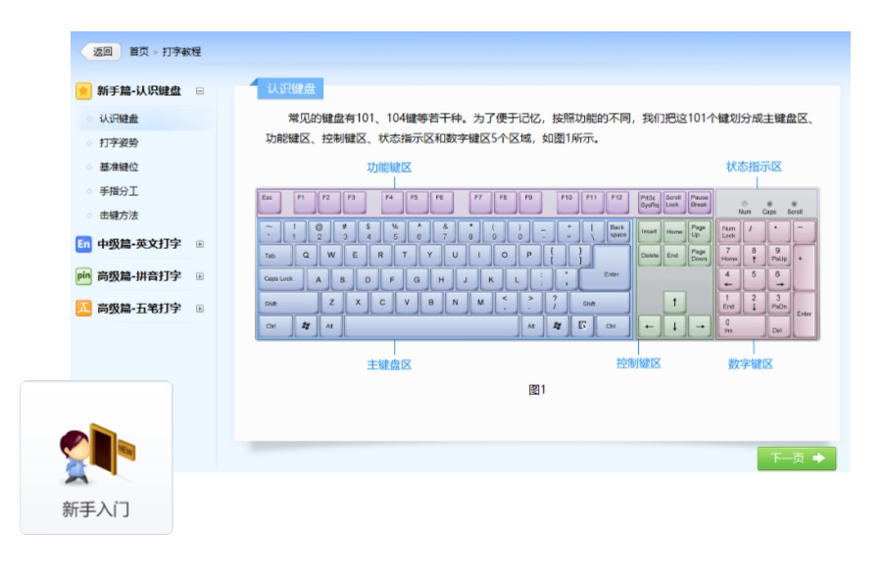The height and width of the screenshot is (588, 882).
Task: Click the En icon for 中级篇-英文打字
Action: click(x=84, y=244)
